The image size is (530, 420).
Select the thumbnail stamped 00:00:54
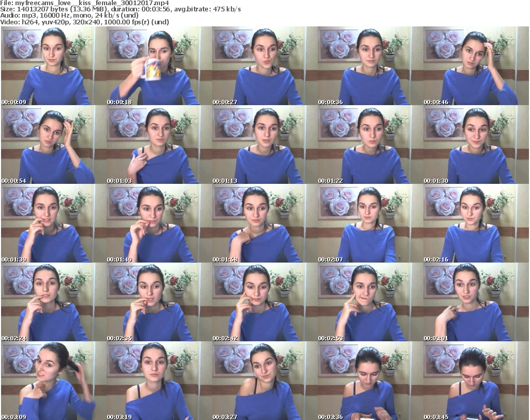coord(54,144)
